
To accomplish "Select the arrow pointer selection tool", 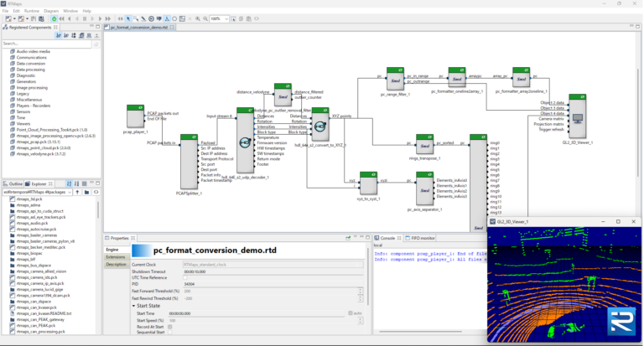I will click(128, 19).
